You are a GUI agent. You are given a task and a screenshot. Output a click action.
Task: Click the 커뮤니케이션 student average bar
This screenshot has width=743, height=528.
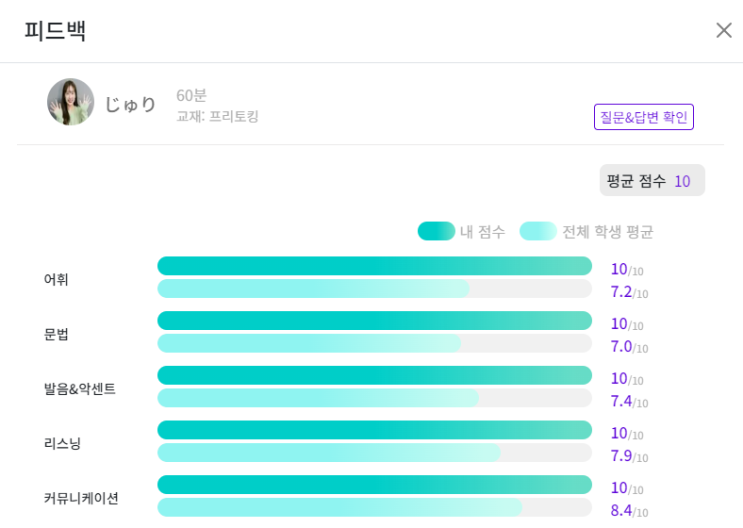pos(340,508)
